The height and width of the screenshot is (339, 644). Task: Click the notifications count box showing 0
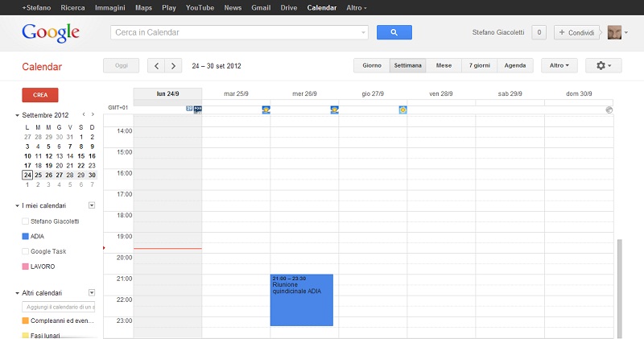tap(539, 32)
